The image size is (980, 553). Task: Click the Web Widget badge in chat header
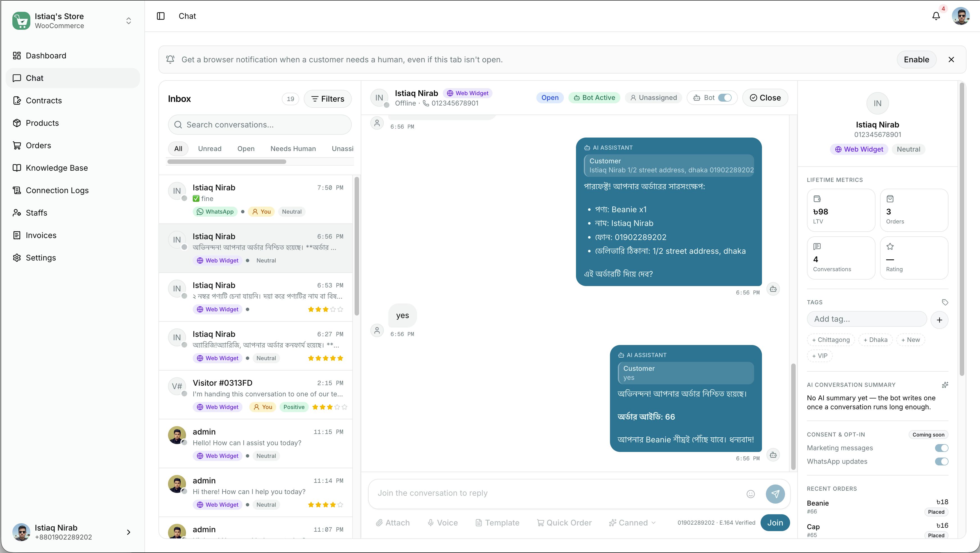[468, 93]
